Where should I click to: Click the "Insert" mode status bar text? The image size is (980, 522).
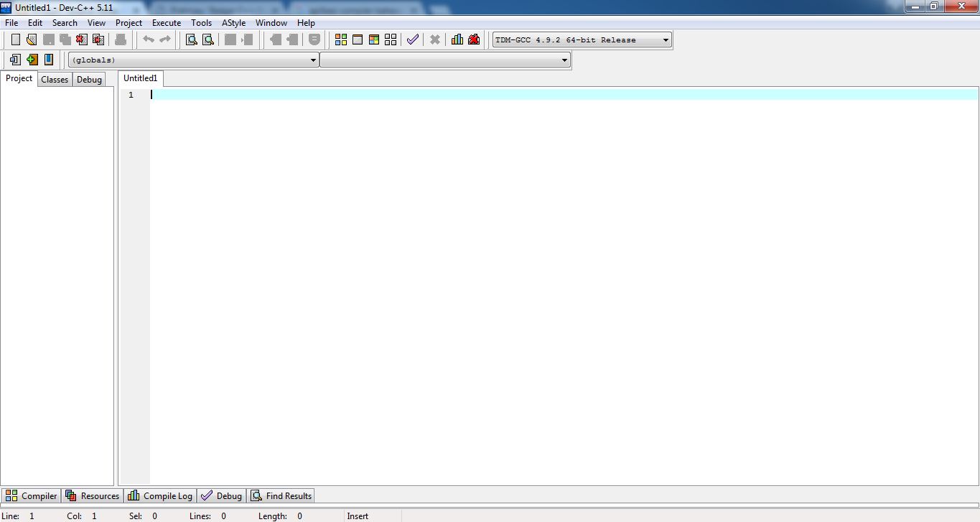[358, 516]
